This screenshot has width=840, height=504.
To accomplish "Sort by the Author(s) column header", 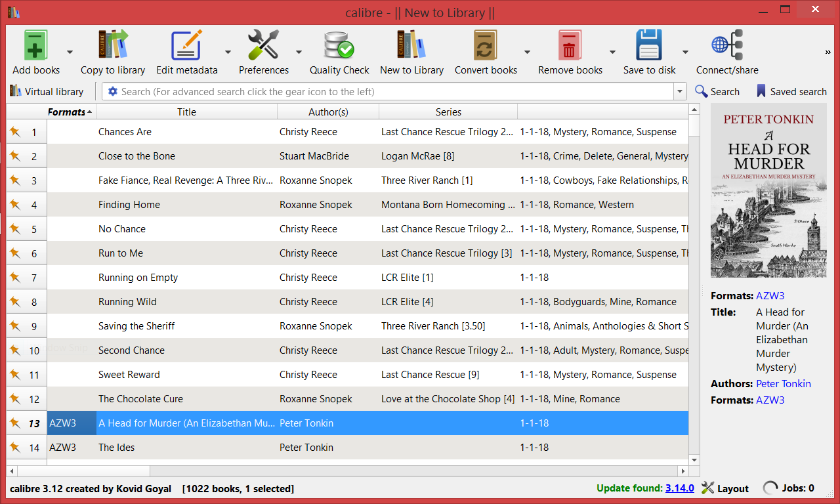I will coord(328,112).
